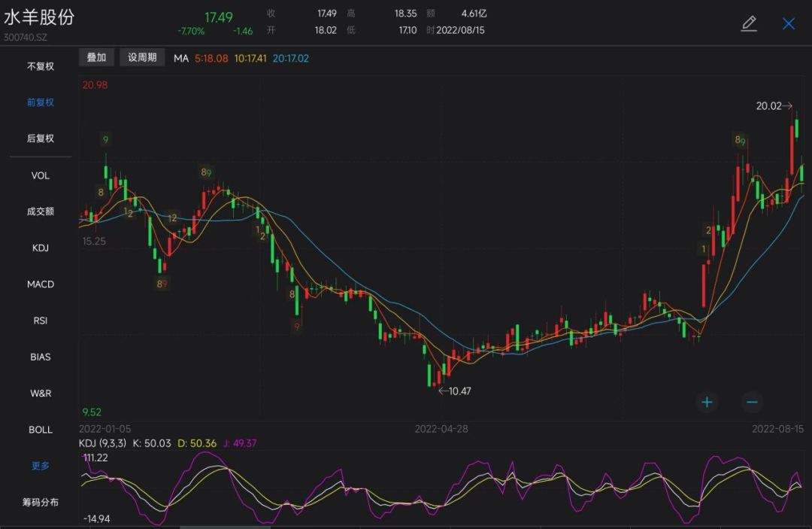Click the 10.47 low price marker
Screen dimensions: 812x529
459,391
